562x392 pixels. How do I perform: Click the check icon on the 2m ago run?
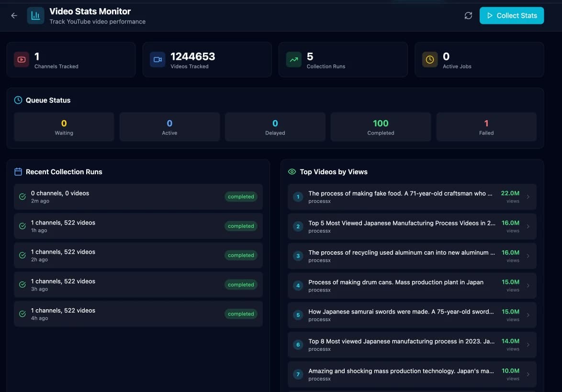coord(22,196)
